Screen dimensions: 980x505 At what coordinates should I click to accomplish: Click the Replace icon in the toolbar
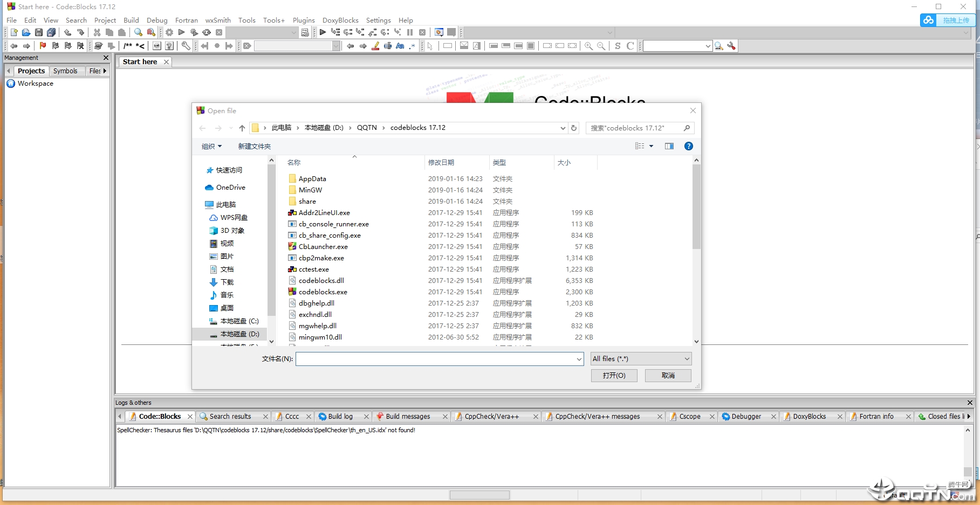point(151,32)
